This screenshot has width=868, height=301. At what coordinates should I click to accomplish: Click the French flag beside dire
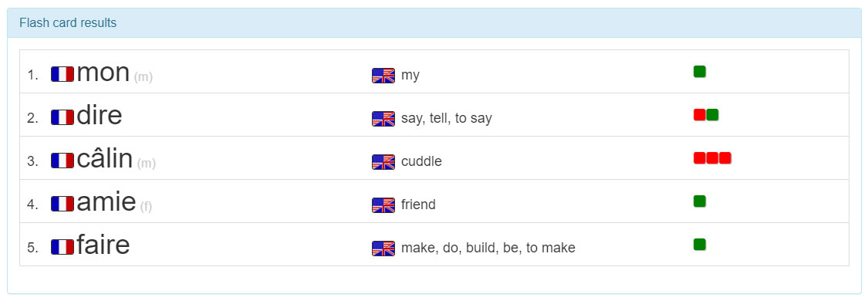pos(62,117)
